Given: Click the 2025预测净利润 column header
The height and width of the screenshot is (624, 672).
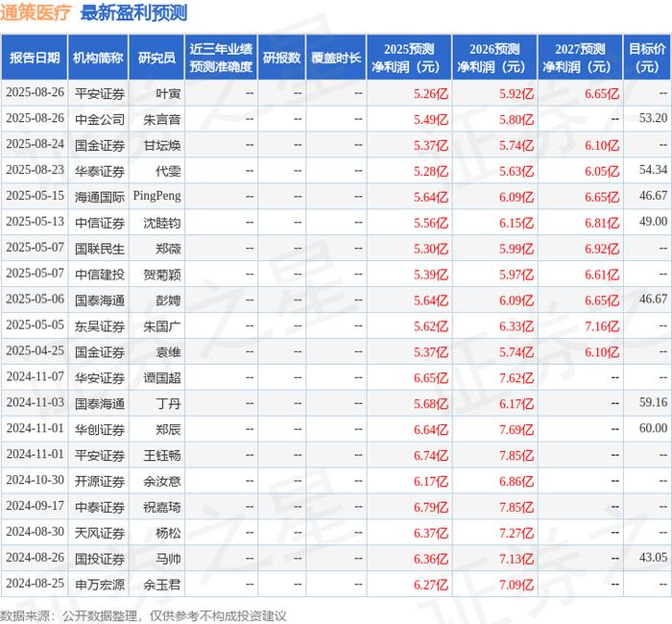Looking at the screenshot, I should tap(409, 58).
